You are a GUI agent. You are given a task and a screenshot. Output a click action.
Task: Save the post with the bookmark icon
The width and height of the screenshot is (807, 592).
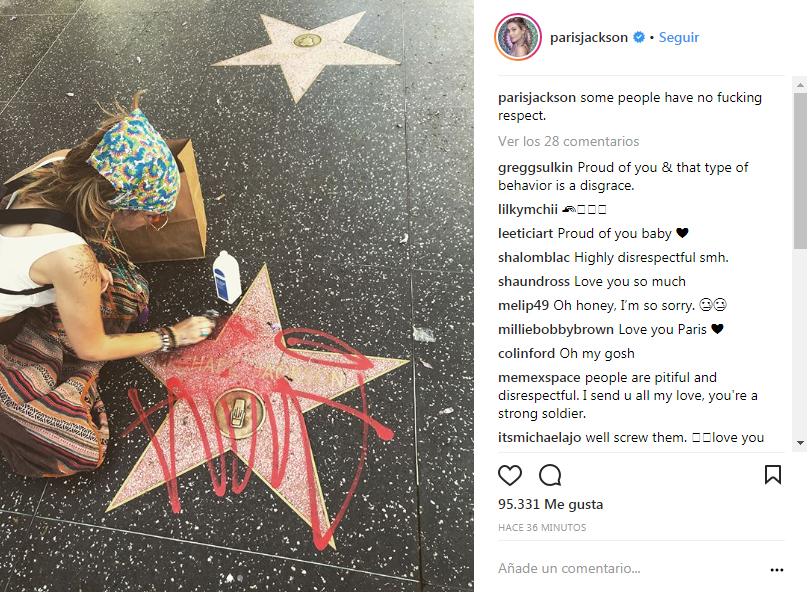(x=773, y=475)
